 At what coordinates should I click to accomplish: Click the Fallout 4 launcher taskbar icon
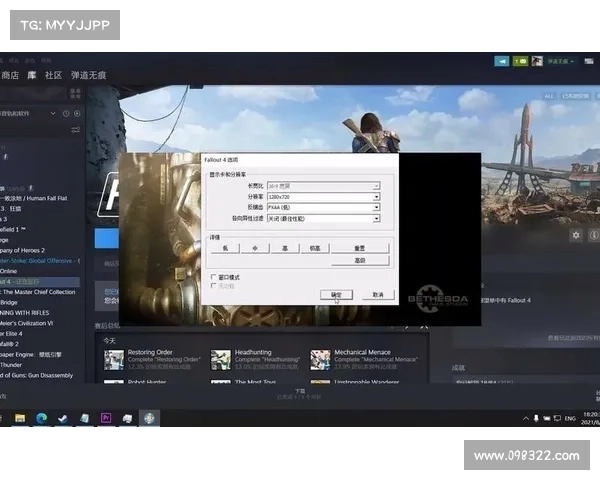[x=149, y=418]
